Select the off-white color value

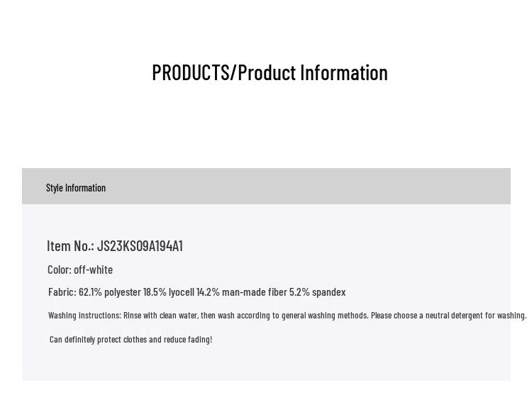(x=93, y=270)
